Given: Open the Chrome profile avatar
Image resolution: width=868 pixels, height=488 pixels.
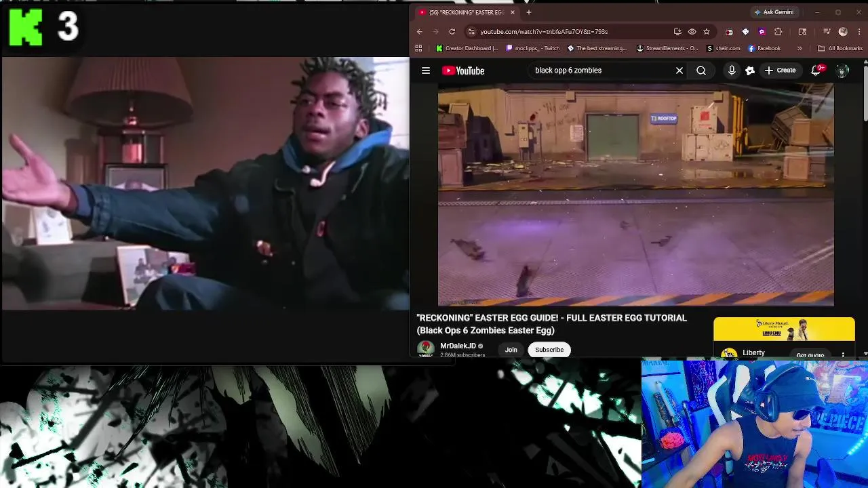Looking at the screenshot, I should [843, 32].
